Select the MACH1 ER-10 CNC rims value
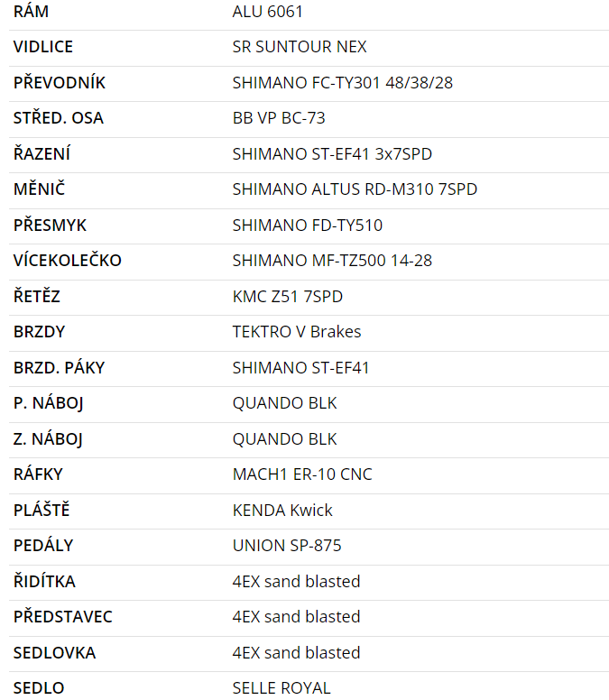Screen dimensions: 609x700 point(302,474)
